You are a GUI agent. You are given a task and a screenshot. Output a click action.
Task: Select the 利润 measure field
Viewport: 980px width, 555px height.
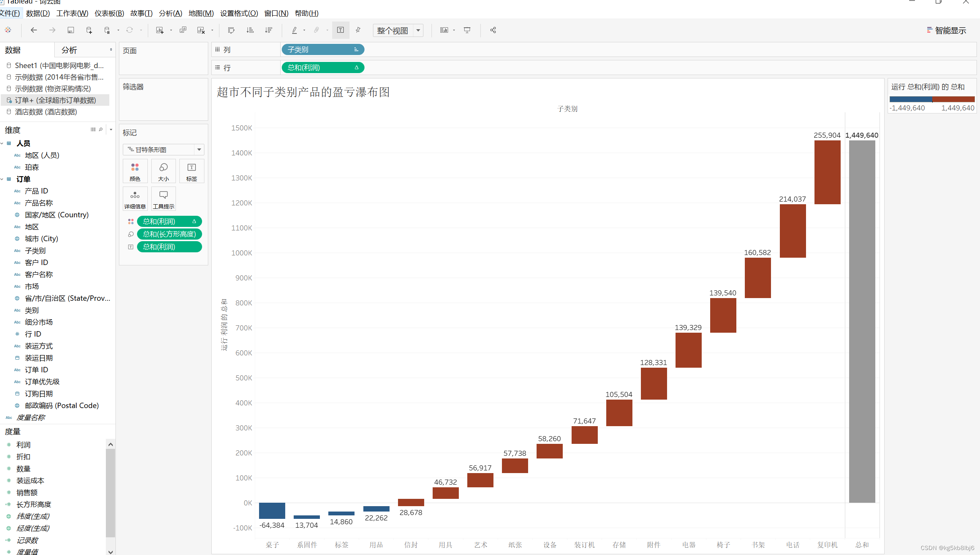click(23, 445)
